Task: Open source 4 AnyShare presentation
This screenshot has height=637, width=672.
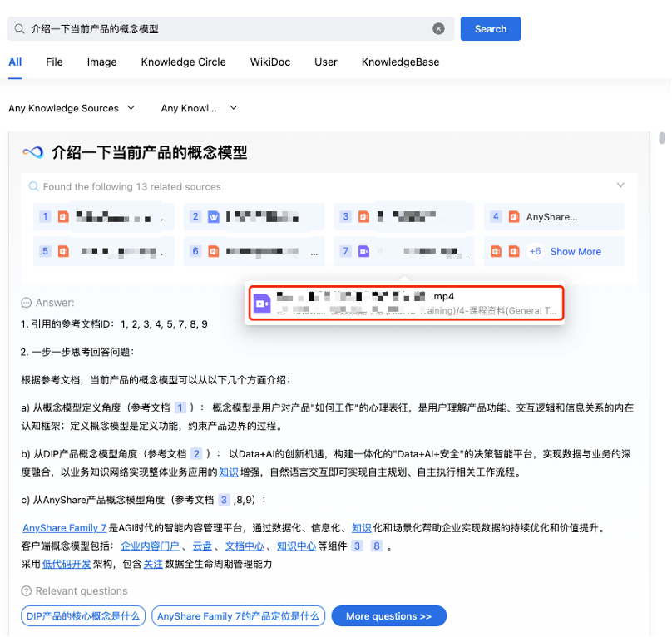Action: tap(554, 216)
